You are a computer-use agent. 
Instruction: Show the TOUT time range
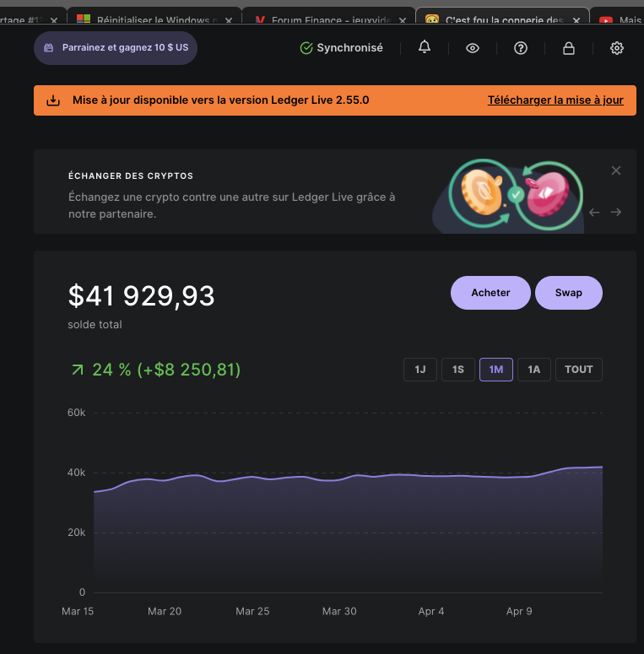[579, 370]
